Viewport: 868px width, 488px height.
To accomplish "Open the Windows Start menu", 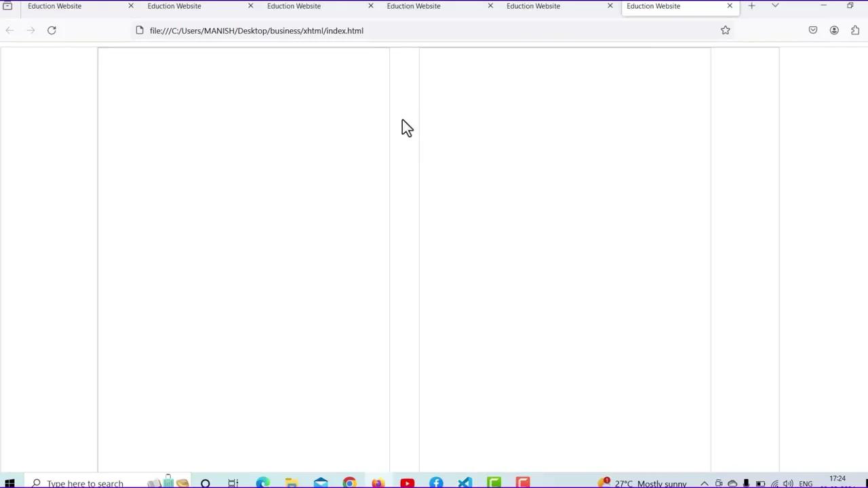I will pyautogui.click(x=9, y=483).
